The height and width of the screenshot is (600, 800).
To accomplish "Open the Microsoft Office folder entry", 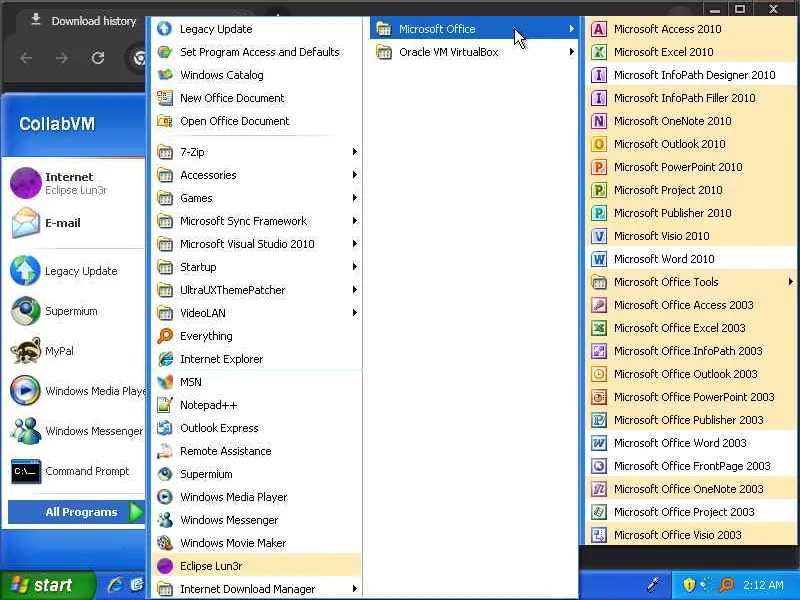I will 474,29.
